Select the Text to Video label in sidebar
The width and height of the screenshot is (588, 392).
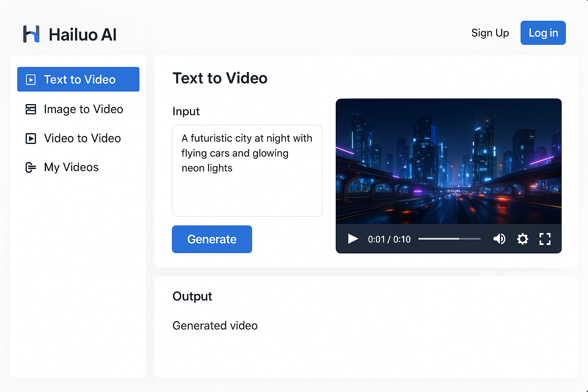[80, 80]
